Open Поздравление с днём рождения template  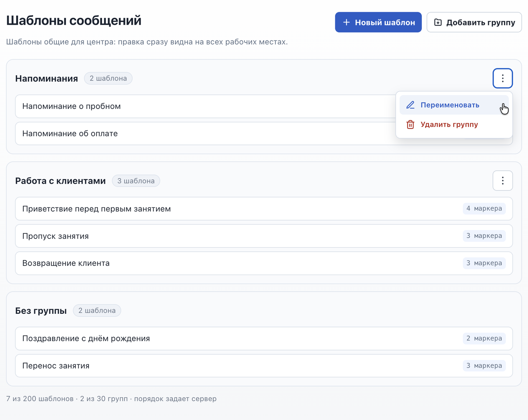tap(264, 339)
